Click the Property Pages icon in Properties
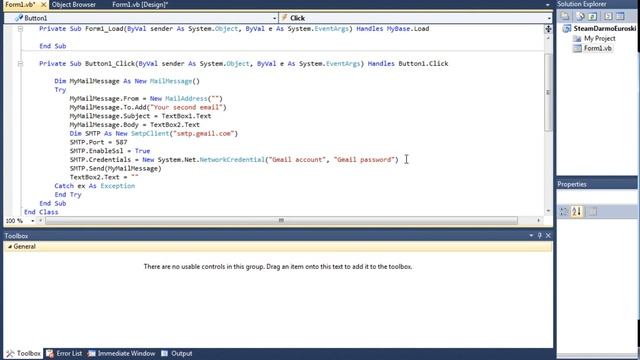The height and width of the screenshot is (360, 640). click(x=593, y=211)
